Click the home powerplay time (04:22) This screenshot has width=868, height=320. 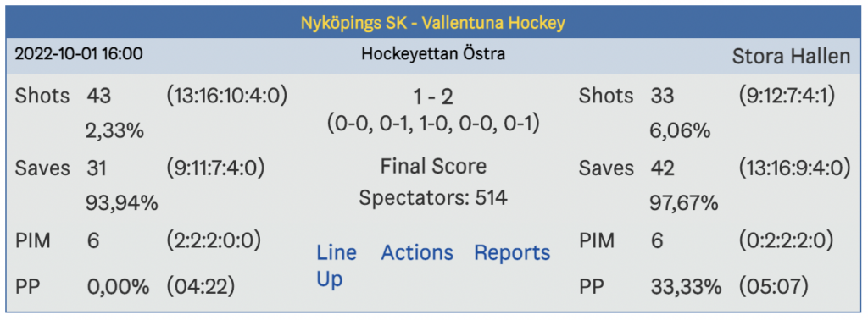(200, 287)
